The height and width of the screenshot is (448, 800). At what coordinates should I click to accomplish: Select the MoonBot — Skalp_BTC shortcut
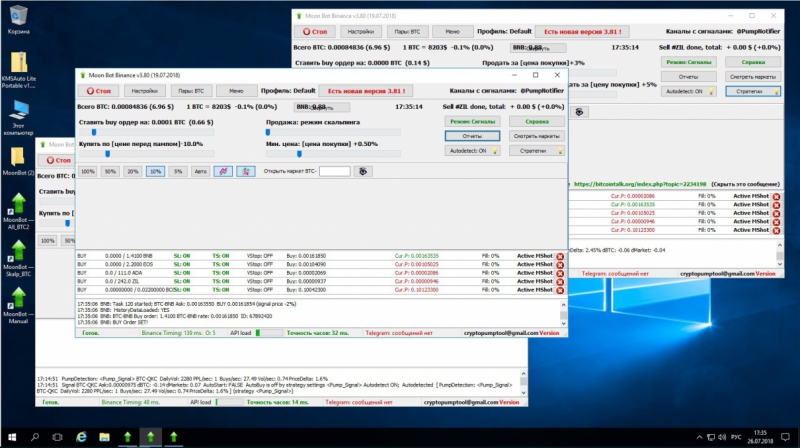point(18,259)
